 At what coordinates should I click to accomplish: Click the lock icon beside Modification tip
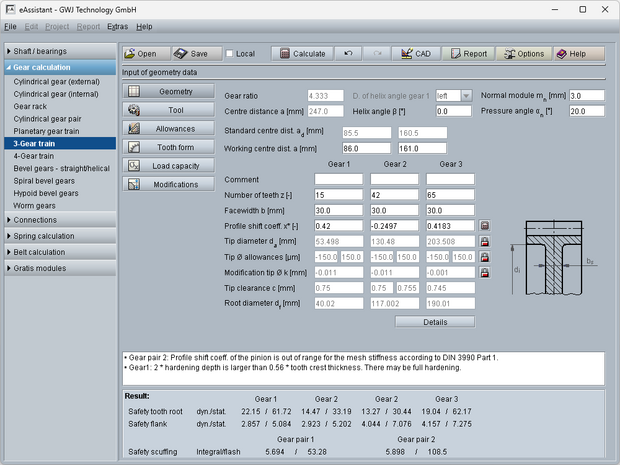[x=485, y=272]
